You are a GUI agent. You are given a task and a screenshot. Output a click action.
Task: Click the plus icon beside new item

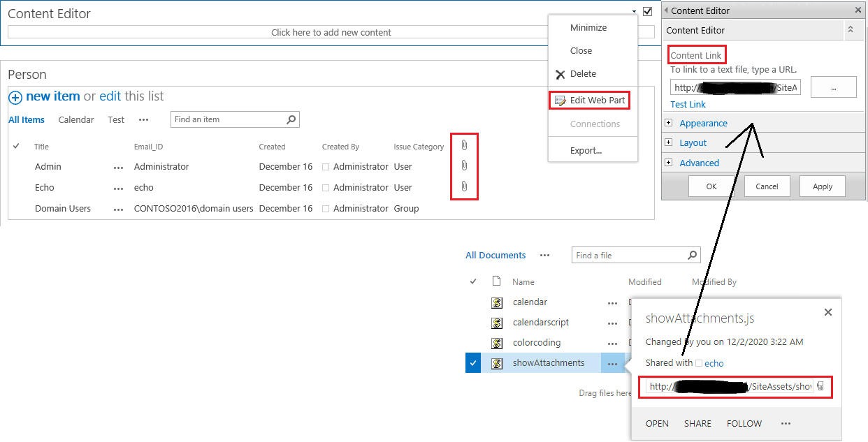point(15,97)
